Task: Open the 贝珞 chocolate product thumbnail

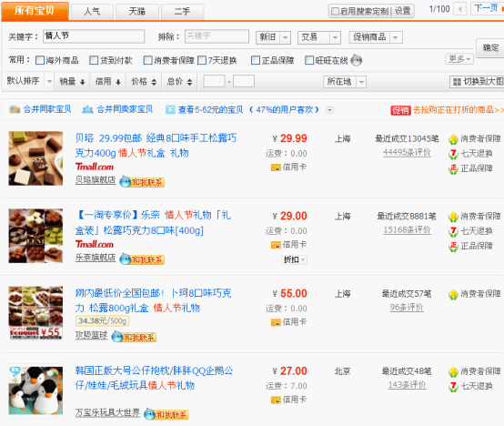Action: tap(35, 158)
